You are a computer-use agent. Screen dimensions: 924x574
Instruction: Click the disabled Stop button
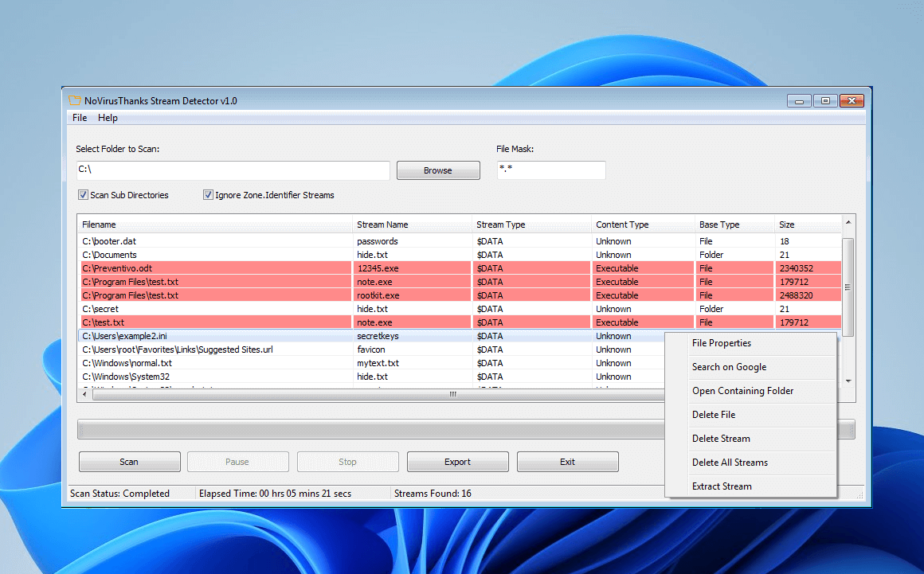pos(347,462)
